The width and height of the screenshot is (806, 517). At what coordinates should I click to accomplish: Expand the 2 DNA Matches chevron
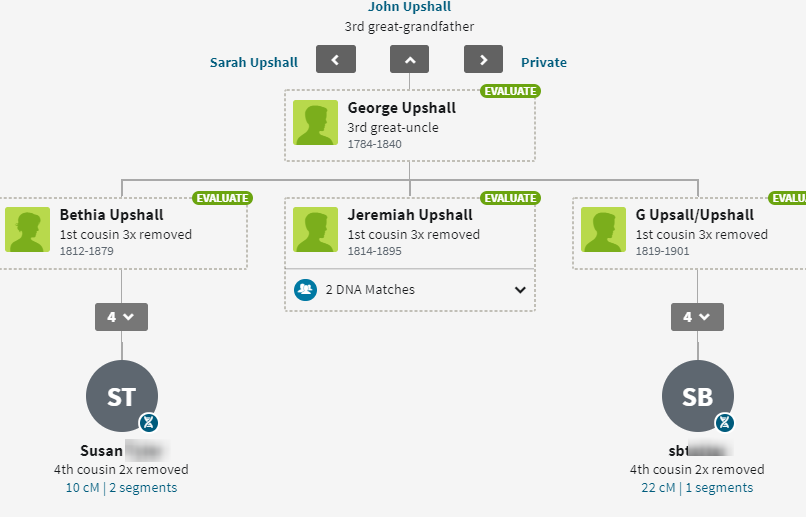tap(520, 290)
